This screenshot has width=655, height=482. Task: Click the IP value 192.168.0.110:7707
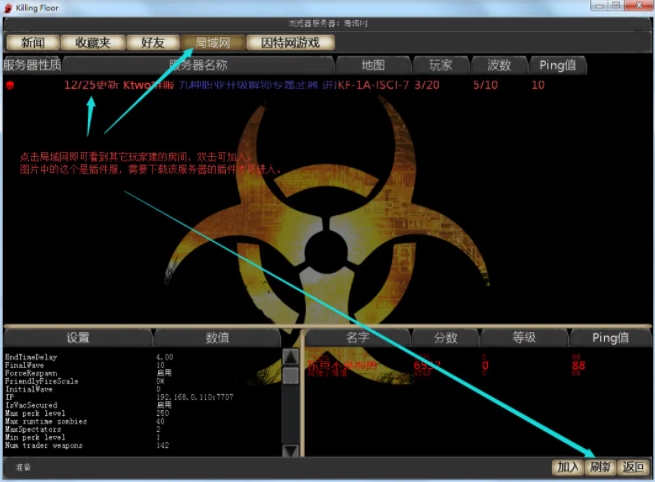pos(195,397)
